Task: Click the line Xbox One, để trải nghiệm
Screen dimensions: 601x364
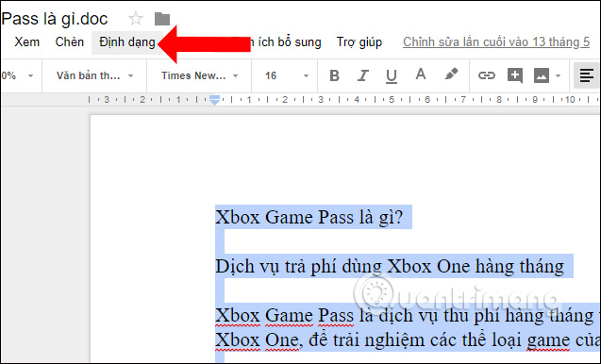Action: pyautogui.click(x=408, y=339)
